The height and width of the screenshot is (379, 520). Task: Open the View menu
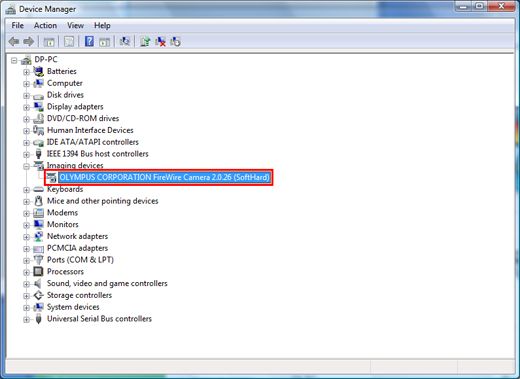75,26
